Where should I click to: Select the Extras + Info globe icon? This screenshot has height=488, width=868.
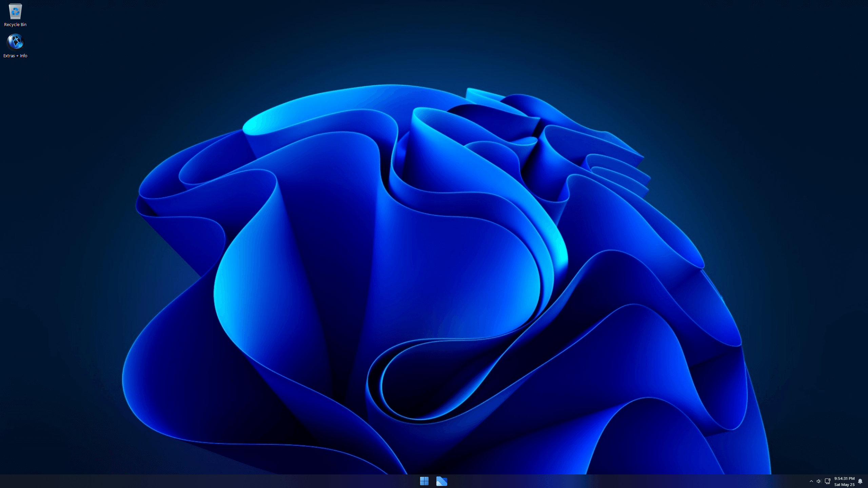point(15,42)
